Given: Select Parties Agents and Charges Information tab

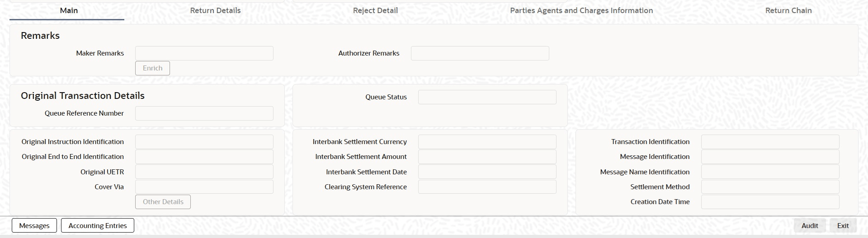Looking at the screenshot, I should tap(581, 10).
